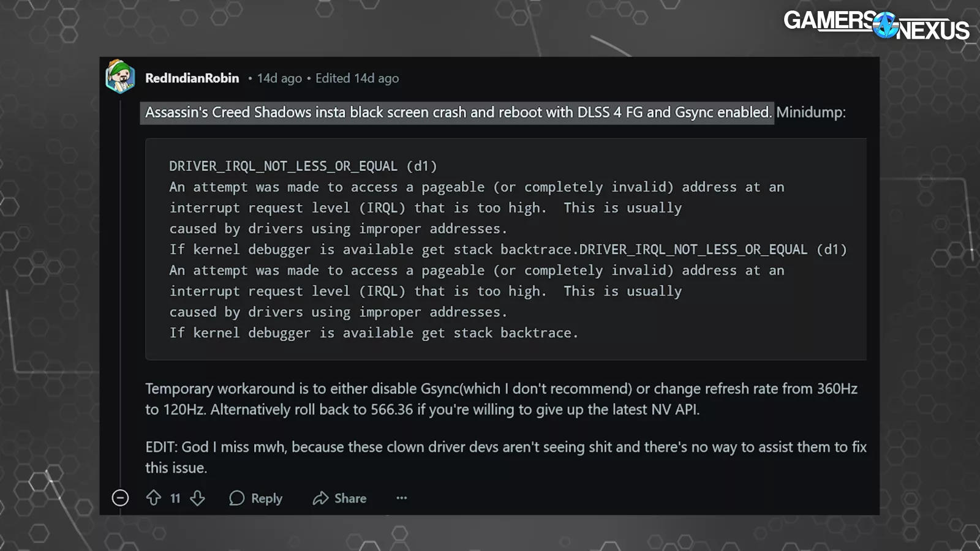Open the RedIndianRobin avatar image
980x551 pixels.
[x=120, y=77]
